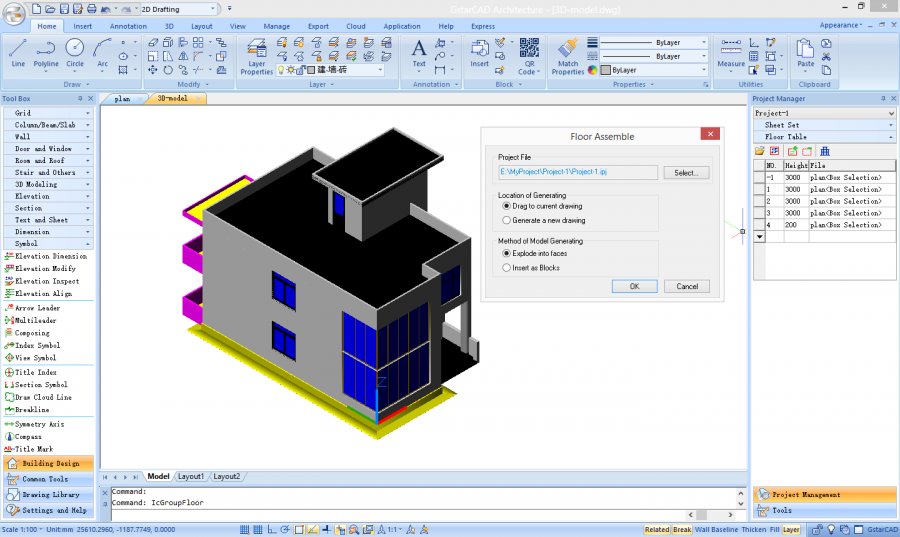Select Generate a new drawing option

[544, 220]
